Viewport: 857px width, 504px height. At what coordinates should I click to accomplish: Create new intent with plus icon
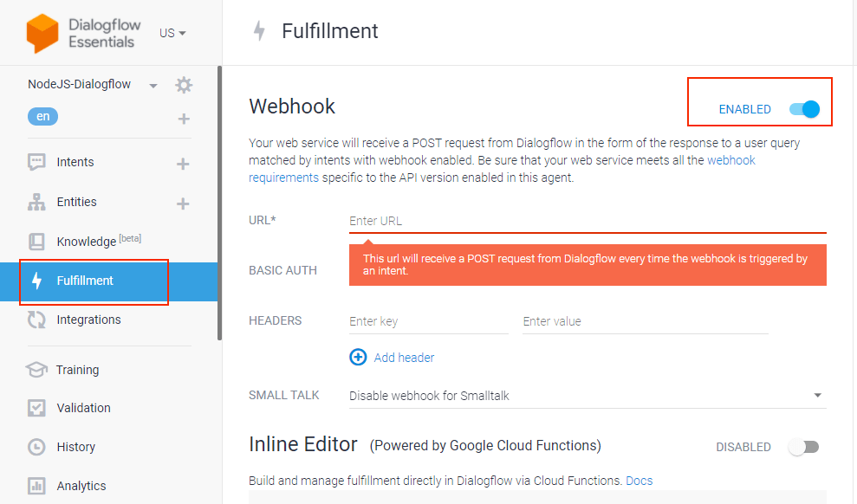(183, 164)
